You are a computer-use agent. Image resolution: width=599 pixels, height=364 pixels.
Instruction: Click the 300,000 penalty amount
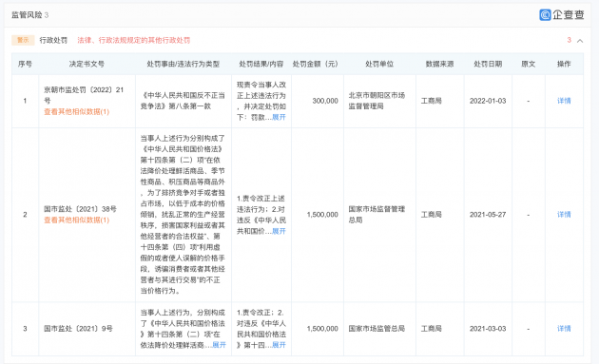pos(325,101)
